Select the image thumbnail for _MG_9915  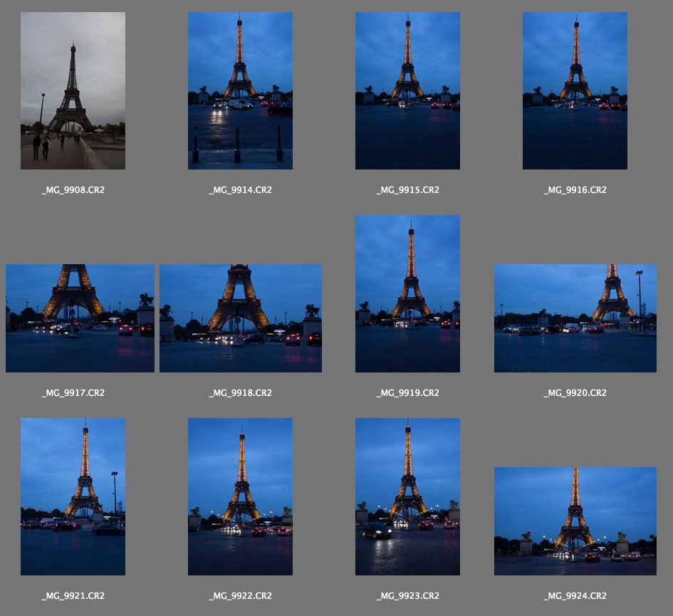[407, 90]
